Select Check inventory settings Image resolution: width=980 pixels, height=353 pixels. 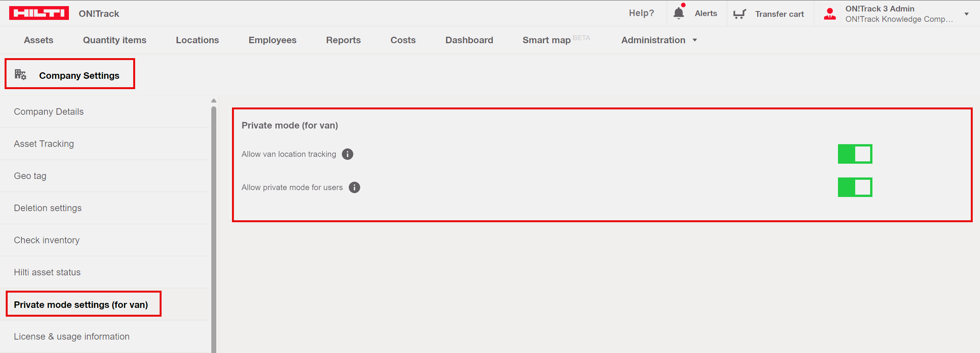click(47, 240)
